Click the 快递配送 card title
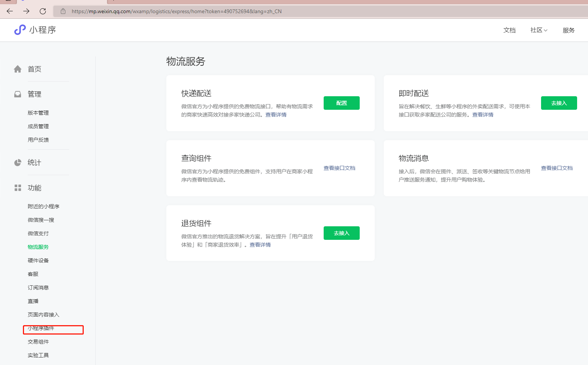Viewport: 588px width, 365px height. coord(196,93)
